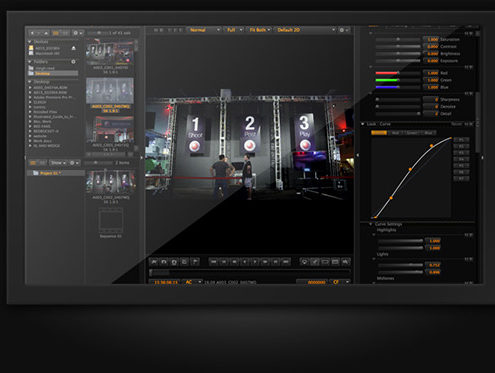Select the Red curve channel tab
This screenshot has width=495, height=373.
coord(395,133)
